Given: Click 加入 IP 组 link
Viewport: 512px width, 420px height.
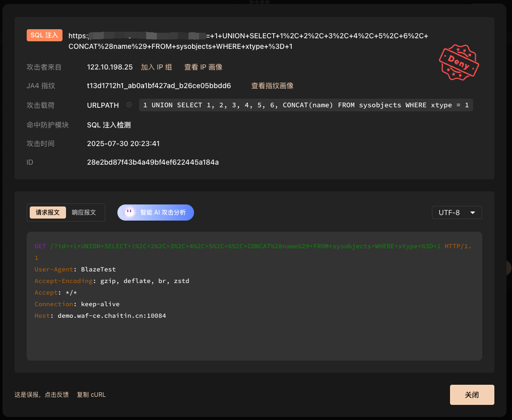Looking at the screenshot, I should click(156, 67).
